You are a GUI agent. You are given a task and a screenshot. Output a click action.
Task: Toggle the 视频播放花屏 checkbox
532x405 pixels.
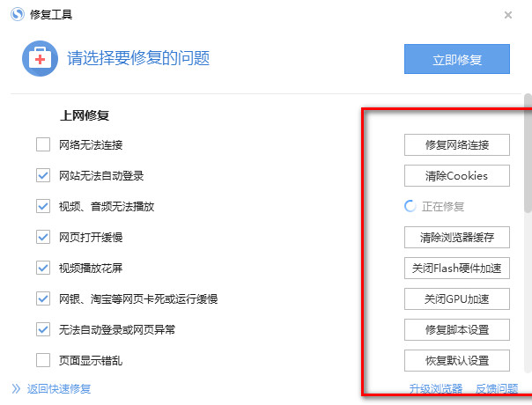click(43, 268)
